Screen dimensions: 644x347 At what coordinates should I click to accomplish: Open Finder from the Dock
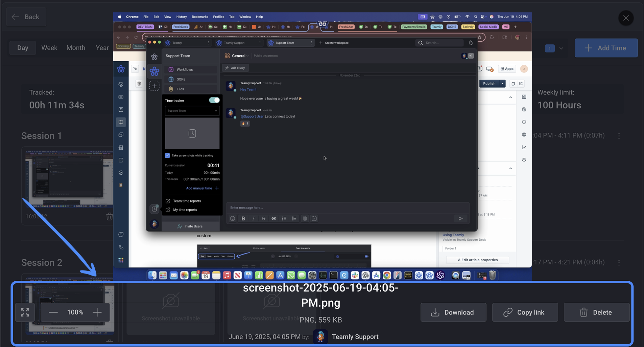(152, 275)
